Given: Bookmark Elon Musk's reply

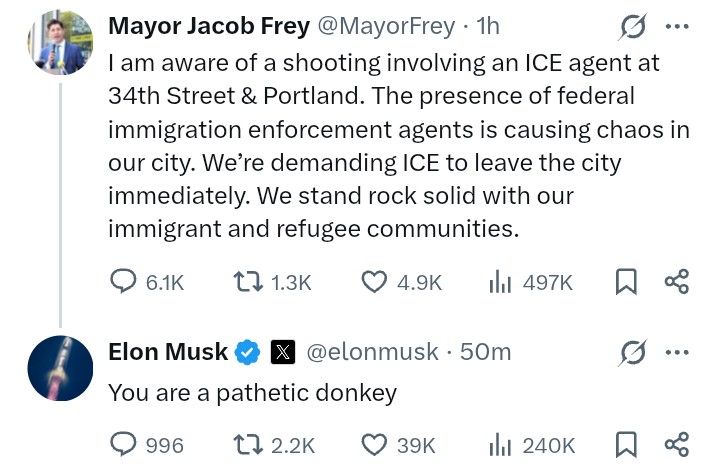Looking at the screenshot, I should (x=626, y=444).
